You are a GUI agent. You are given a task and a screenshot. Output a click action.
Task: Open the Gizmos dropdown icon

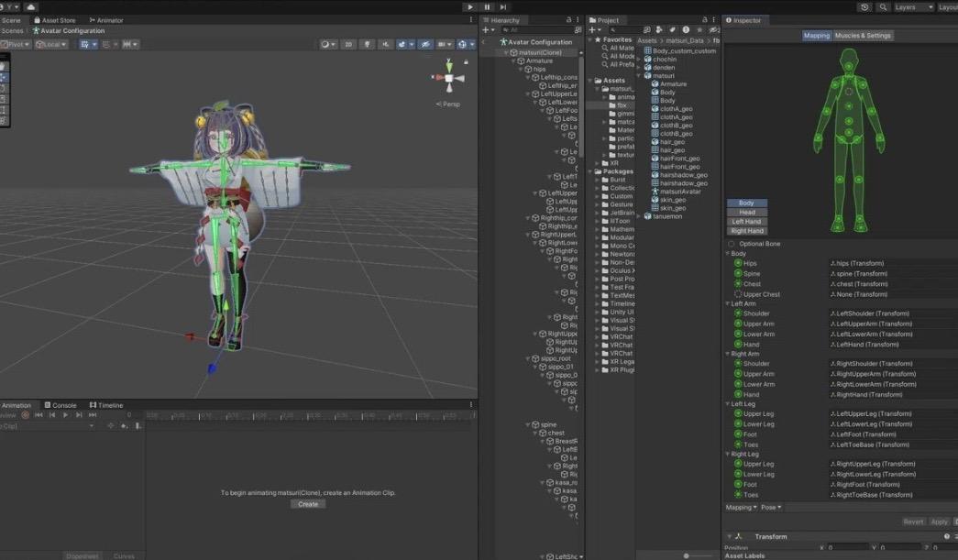[466, 45]
